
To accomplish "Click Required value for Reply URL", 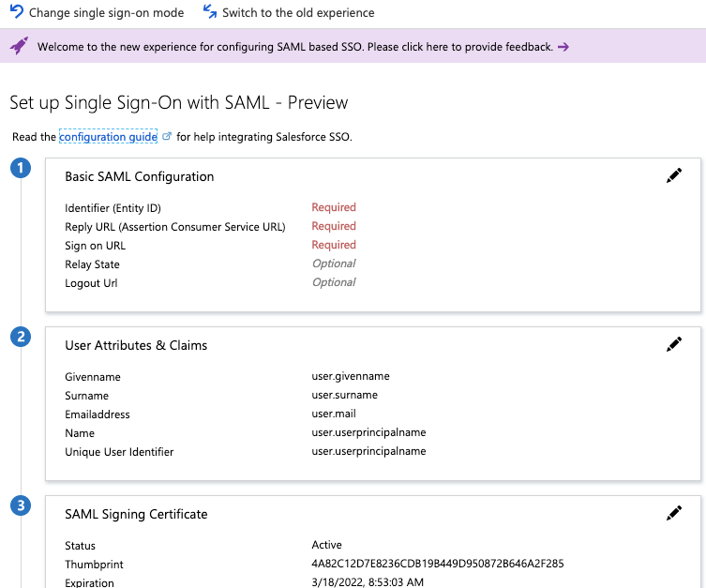I will tap(334, 226).
